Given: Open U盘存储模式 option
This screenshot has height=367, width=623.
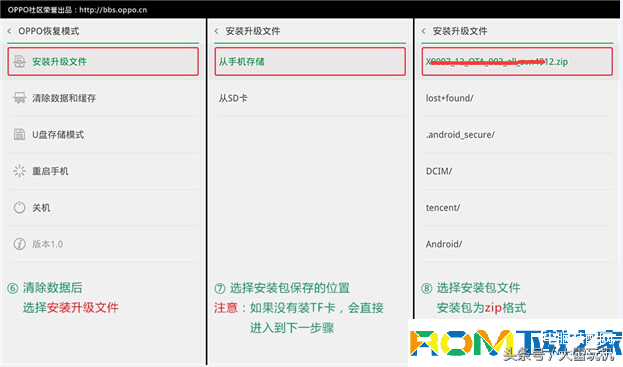Looking at the screenshot, I should [x=103, y=134].
